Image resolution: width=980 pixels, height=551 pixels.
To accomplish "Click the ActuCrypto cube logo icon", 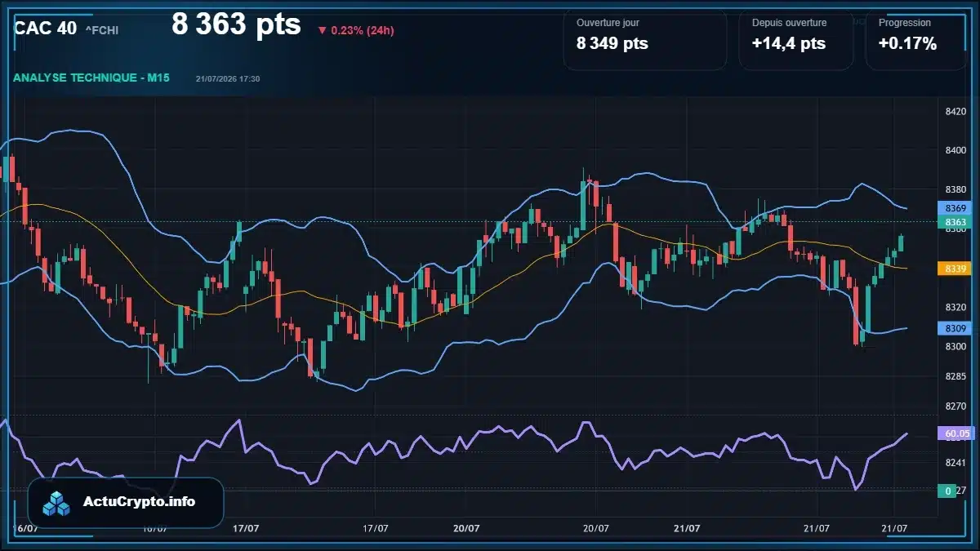I will point(56,504).
